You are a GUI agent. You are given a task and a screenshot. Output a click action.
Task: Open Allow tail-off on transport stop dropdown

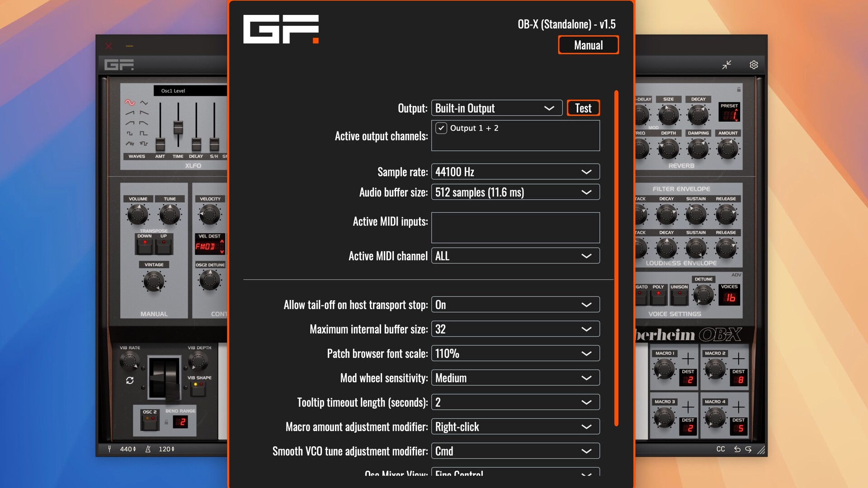[x=515, y=305]
